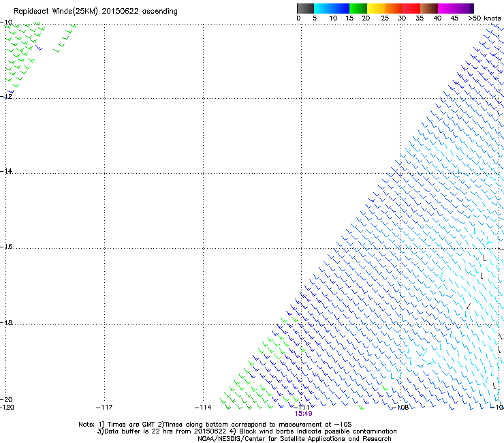This screenshot has height=443, width=504.
Task: Click the '25' label under the color bar
Action: (385, 18)
